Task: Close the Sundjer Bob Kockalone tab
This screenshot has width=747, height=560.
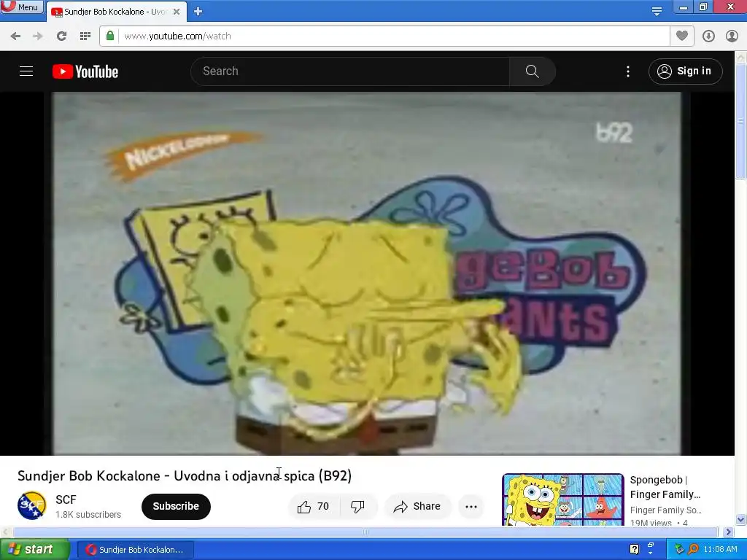Action: tap(177, 12)
